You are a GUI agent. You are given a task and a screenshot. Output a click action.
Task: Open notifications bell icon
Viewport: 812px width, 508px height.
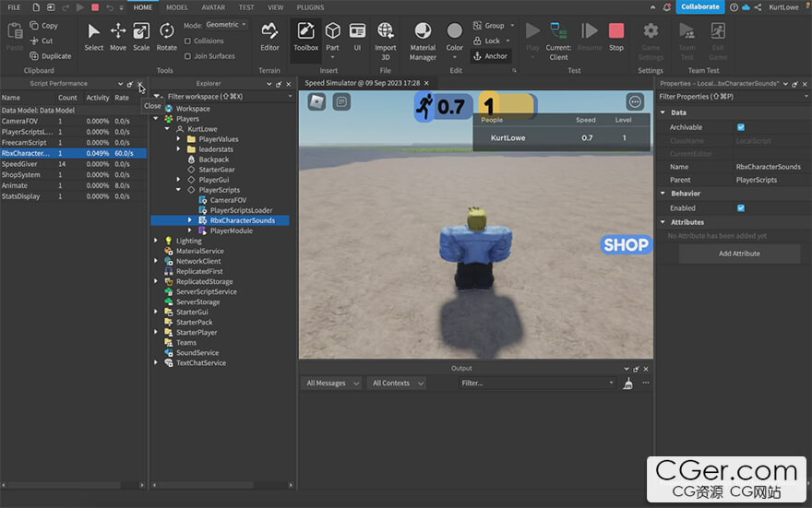pos(667,7)
